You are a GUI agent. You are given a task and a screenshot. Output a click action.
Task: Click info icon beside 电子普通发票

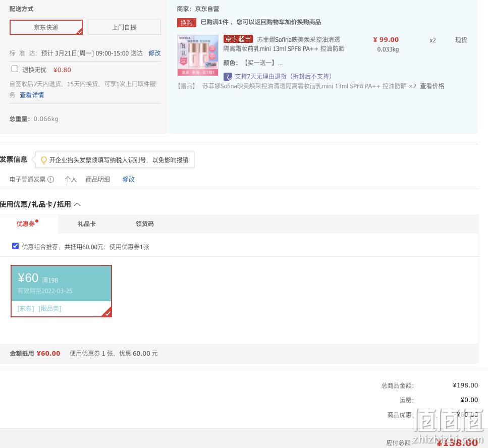(51, 179)
